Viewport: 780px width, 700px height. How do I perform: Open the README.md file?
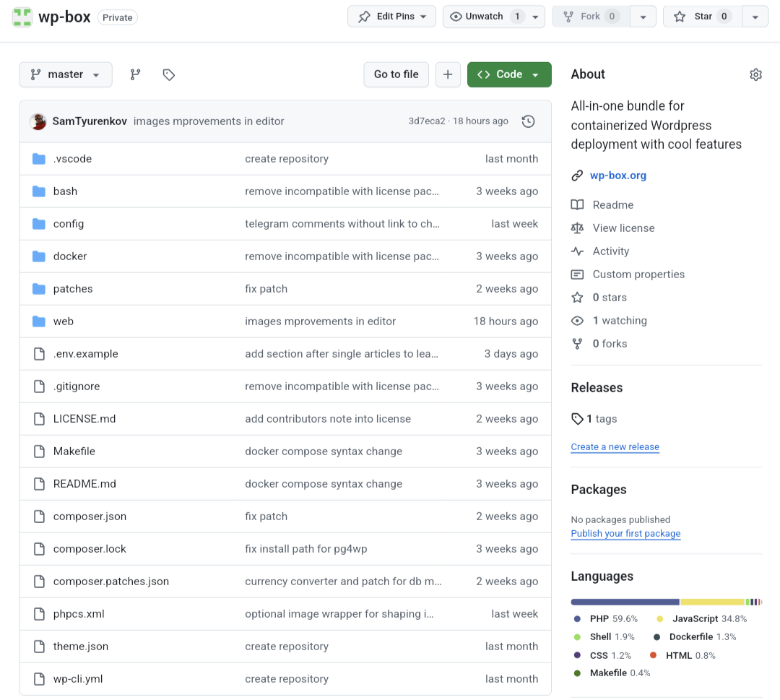pos(84,484)
